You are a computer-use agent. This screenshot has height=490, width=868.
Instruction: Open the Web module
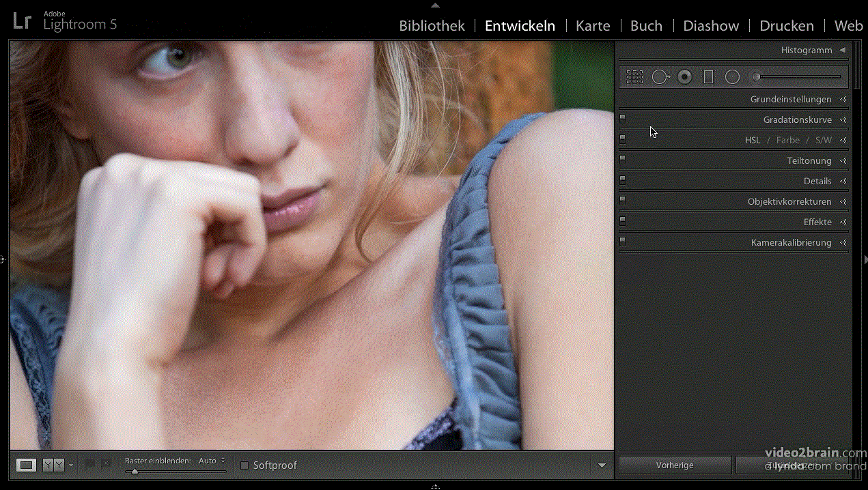849,26
